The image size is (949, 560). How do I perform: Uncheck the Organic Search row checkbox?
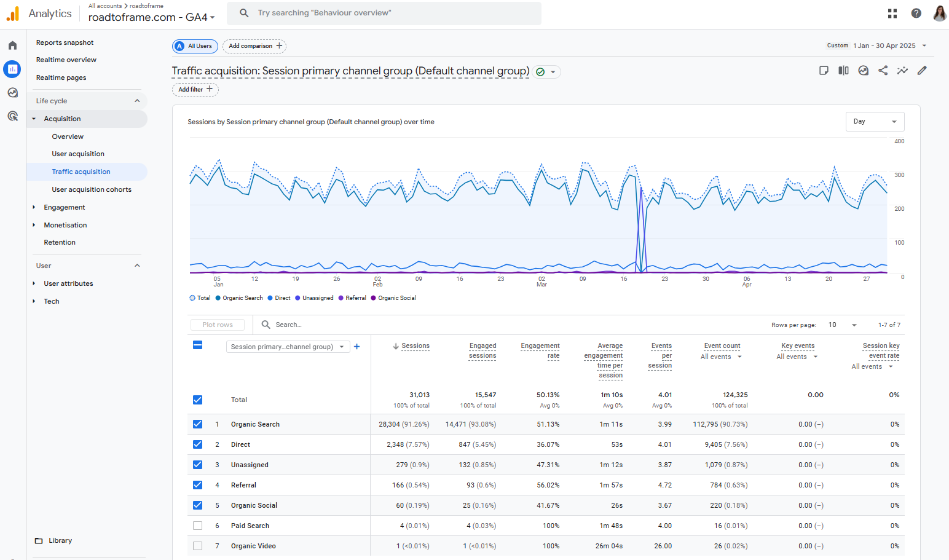coord(197,424)
